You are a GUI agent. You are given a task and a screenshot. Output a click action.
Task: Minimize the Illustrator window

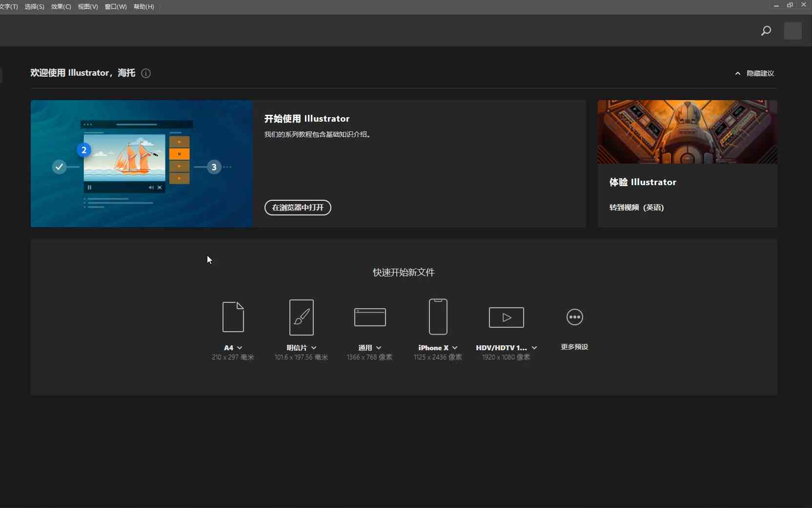[776, 5]
